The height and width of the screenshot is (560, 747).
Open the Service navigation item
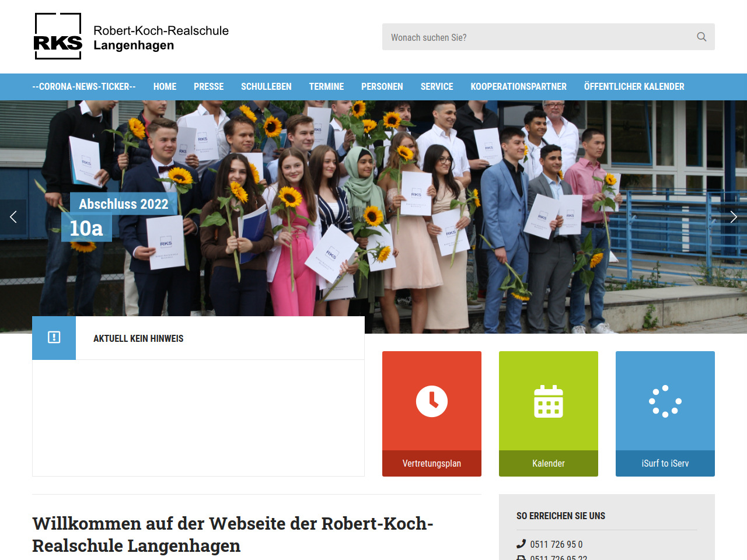click(437, 86)
